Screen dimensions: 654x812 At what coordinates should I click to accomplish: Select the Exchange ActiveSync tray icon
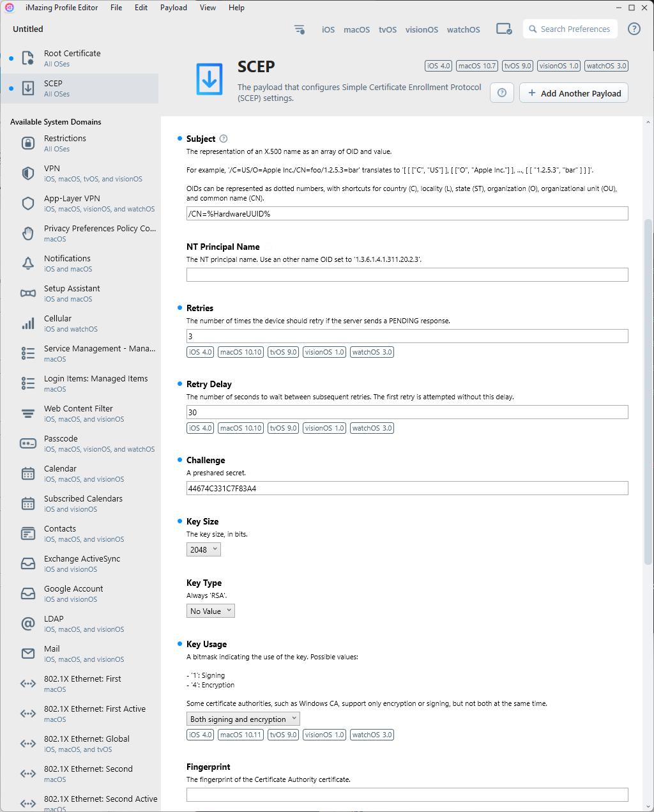point(28,563)
